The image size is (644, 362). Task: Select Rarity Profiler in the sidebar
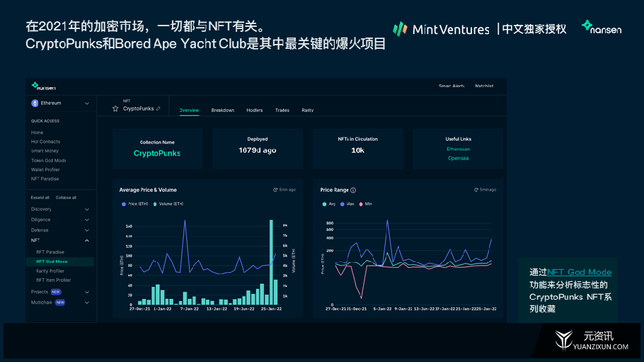coord(50,271)
